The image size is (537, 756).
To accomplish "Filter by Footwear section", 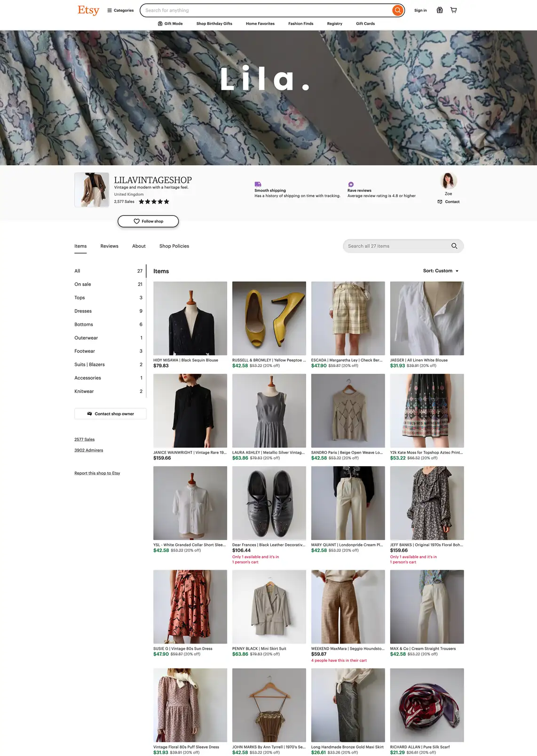I will pos(109,351).
